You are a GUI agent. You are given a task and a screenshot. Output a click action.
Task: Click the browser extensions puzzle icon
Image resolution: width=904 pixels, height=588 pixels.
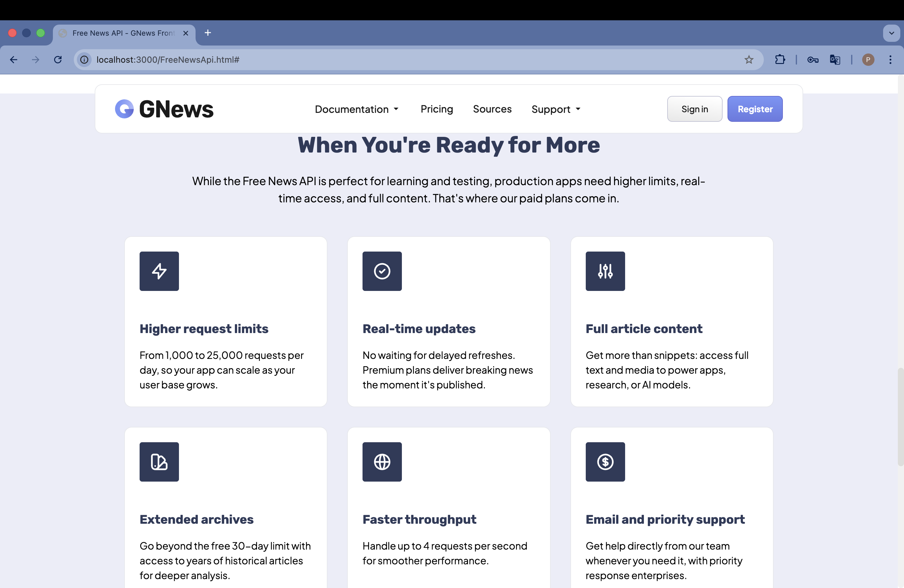point(780,60)
